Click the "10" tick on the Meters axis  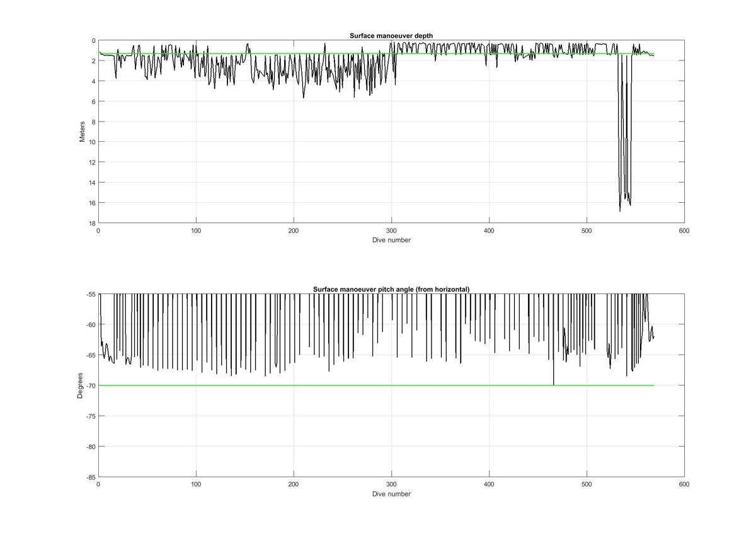(91, 142)
